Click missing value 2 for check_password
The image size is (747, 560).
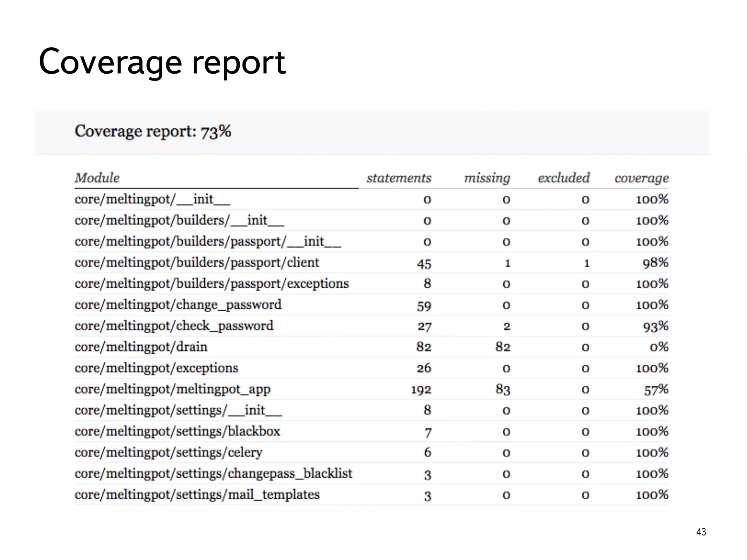pos(507,326)
